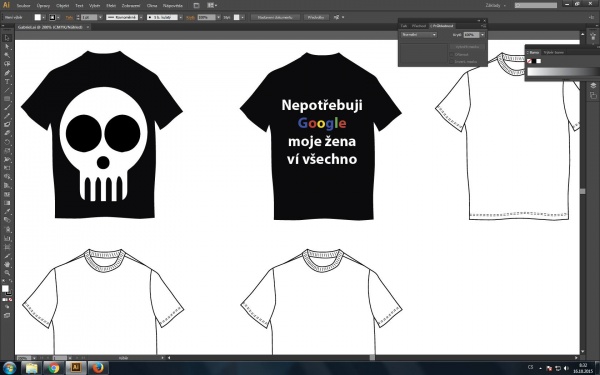The image size is (600, 375).
Task: Select the Shape Builder tool
Action: tap(7, 177)
